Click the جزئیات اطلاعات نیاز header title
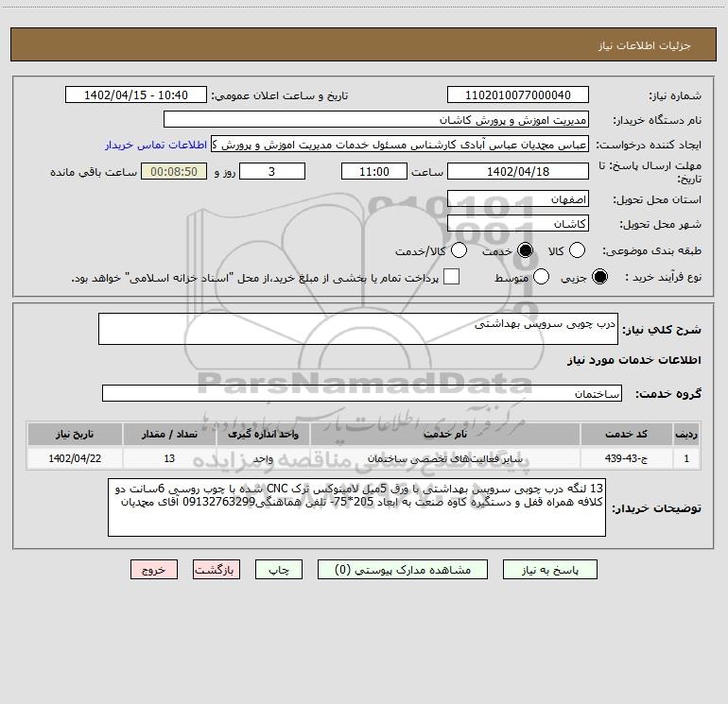Viewport: 728px width, 704px height. click(644, 45)
